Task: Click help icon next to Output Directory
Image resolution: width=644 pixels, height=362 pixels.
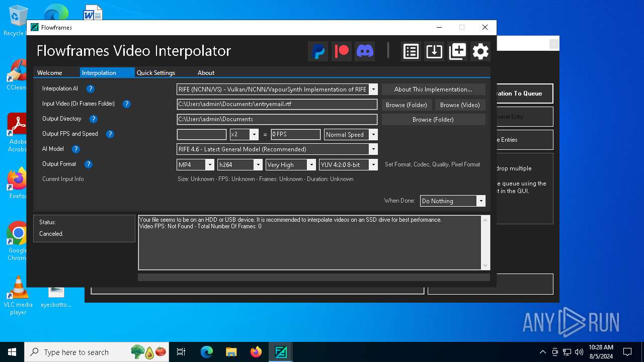Action: [x=93, y=119]
